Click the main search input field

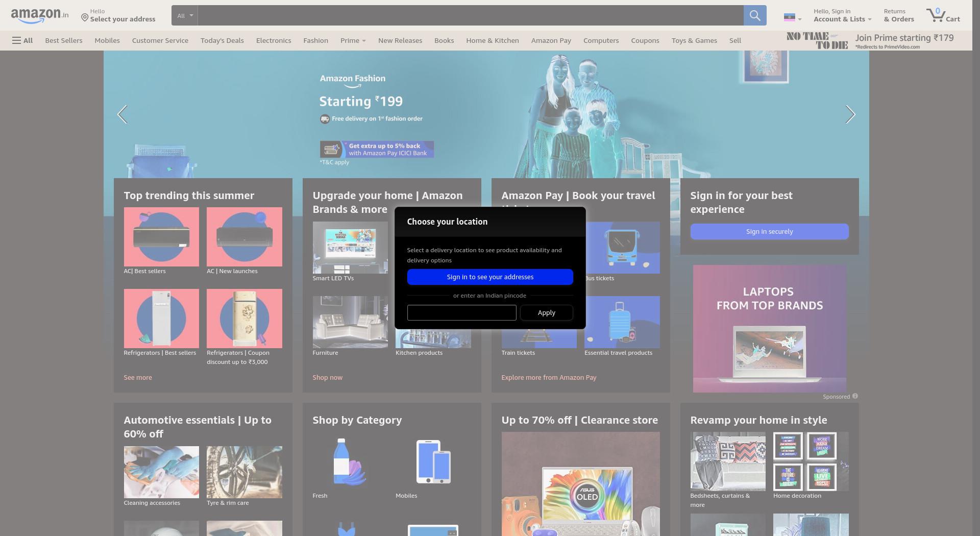470,15
